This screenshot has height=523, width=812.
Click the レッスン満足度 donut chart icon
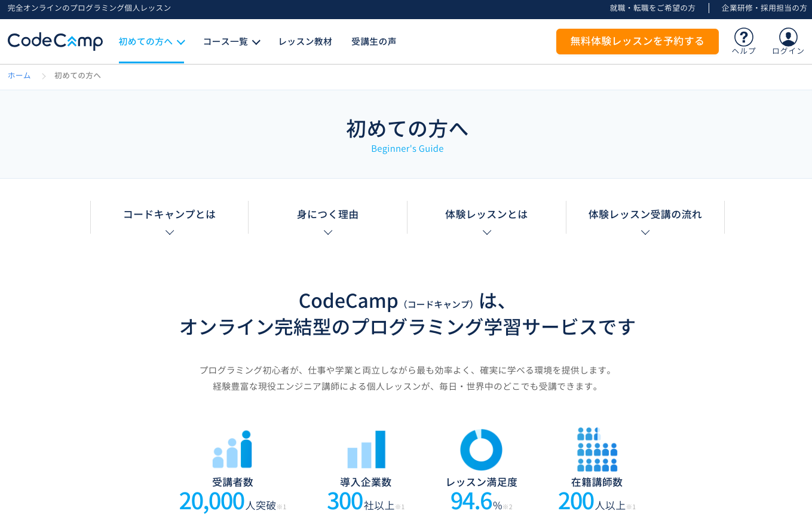tap(481, 449)
